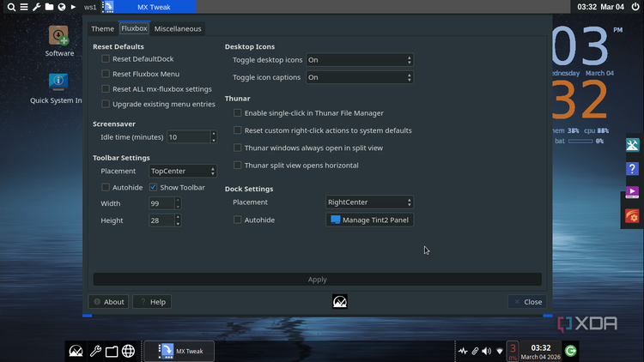Click the Close button
Viewport: 644px width, 362px height.
pyautogui.click(x=527, y=302)
